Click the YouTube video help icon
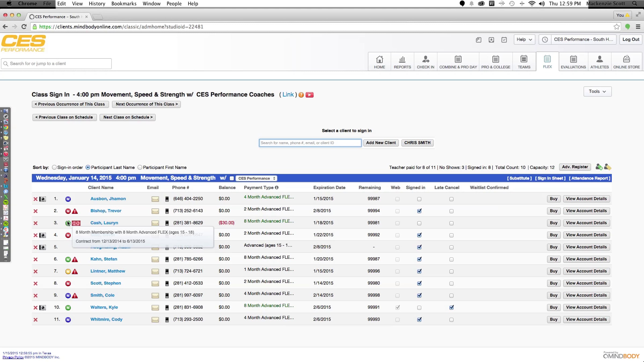644x362 pixels. (x=309, y=95)
